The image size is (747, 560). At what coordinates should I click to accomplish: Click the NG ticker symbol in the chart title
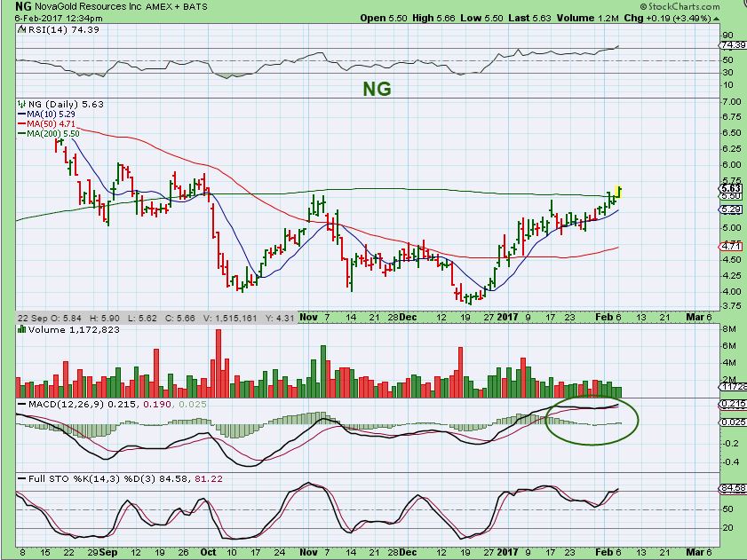point(23,6)
